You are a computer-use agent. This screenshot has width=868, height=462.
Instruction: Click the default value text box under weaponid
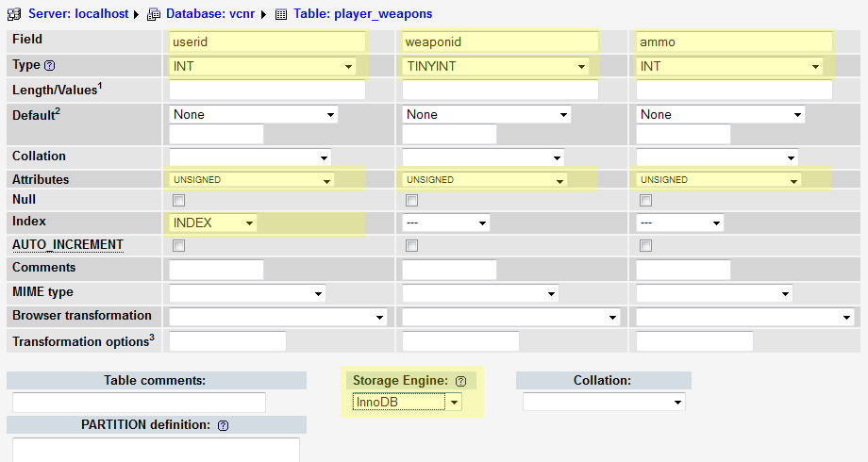coord(449,135)
